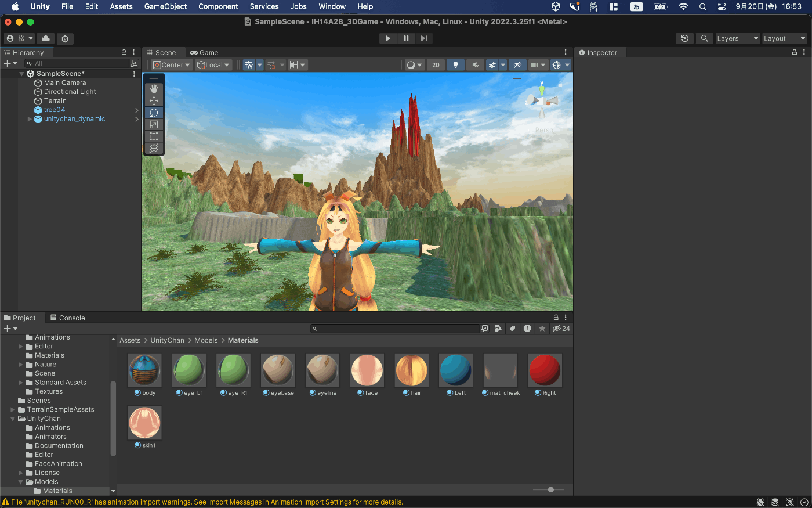Toggle scene effects (skybox, fog) button
Viewport: 812px width, 508px height.
pyautogui.click(x=492, y=65)
